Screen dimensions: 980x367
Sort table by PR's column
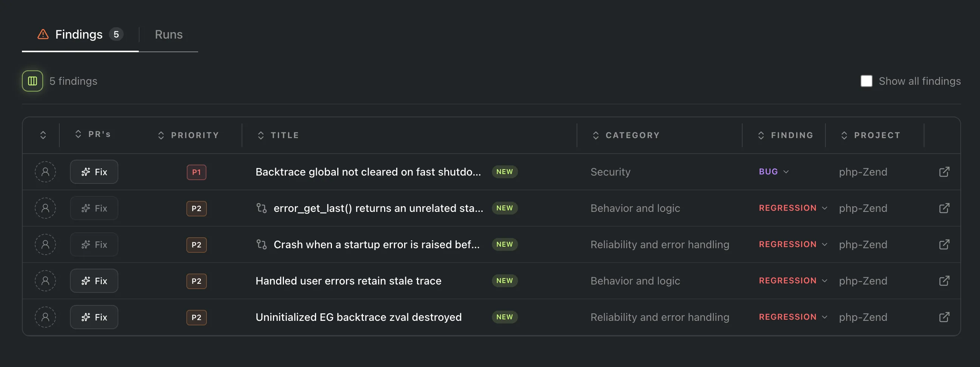(x=93, y=134)
